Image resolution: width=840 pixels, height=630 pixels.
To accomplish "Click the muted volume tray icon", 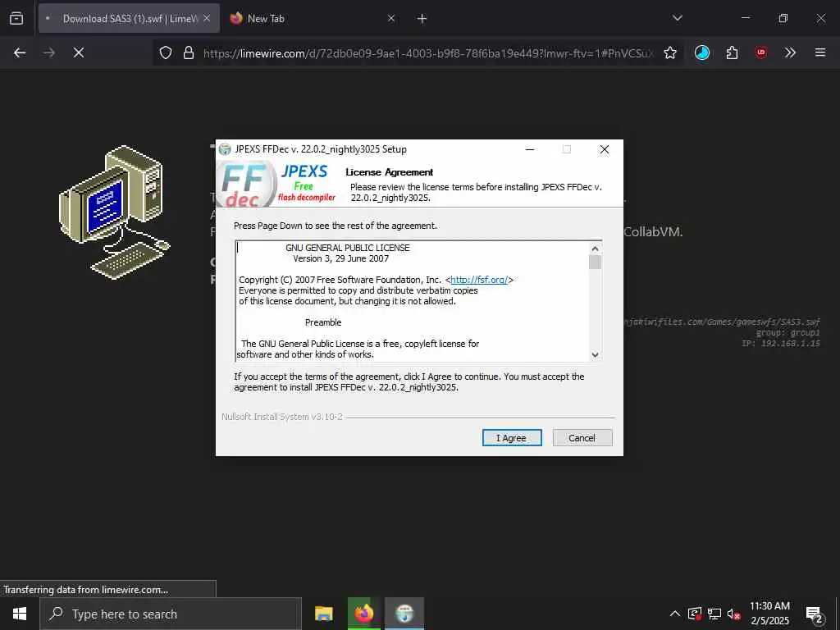I will [734, 614].
